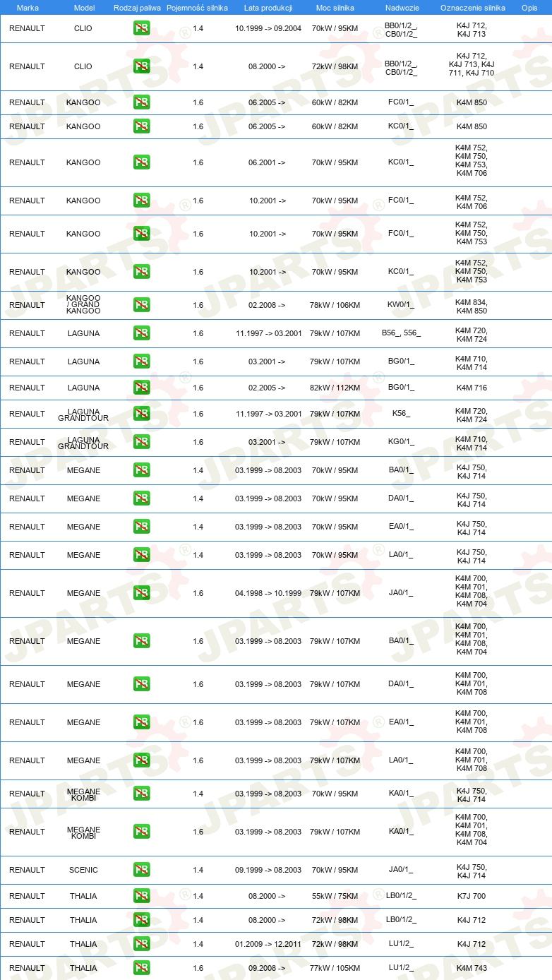Click the fuel icon for Megane Kombi 1.4 row
This screenshot has width=552, height=980.
pos(142,794)
